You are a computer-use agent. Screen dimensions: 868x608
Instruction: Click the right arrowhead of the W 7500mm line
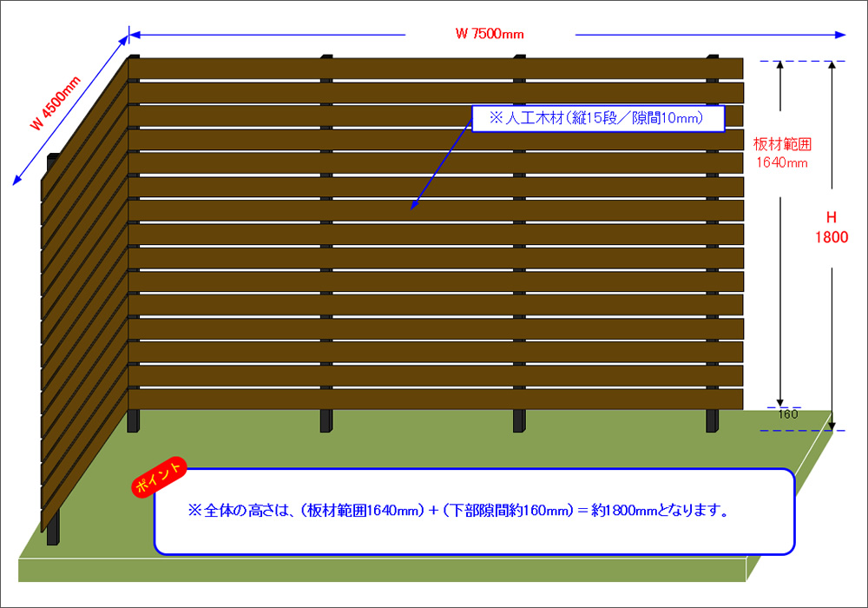click(841, 35)
